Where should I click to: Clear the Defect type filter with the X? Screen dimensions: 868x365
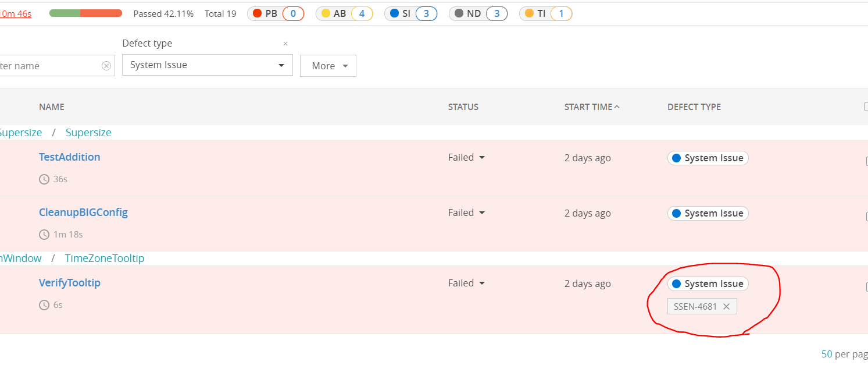[x=285, y=44]
